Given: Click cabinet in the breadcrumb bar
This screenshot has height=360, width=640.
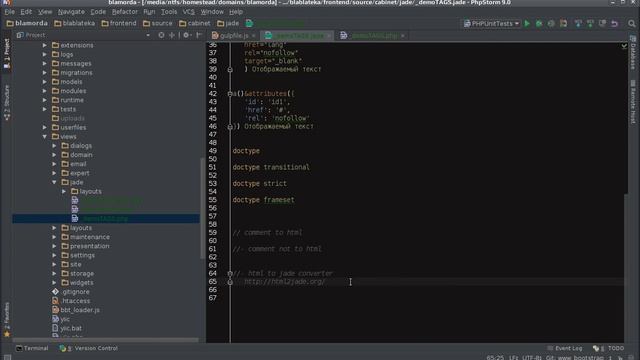Looking at the screenshot, I should [194, 23].
